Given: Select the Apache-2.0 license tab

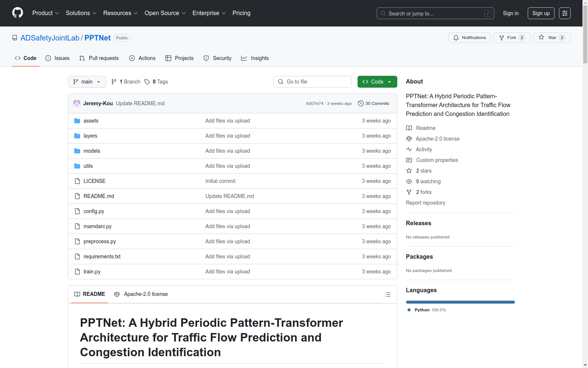Looking at the screenshot, I should click(x=141, y=294).
